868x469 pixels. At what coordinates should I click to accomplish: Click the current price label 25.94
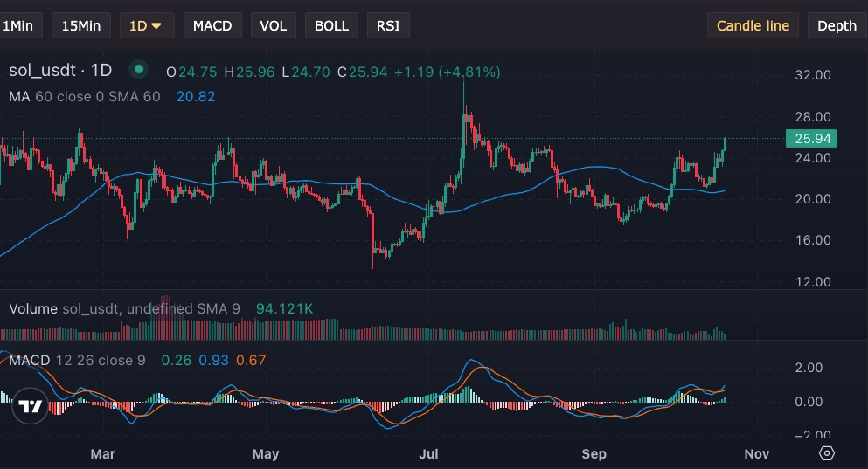pos(811,138)
